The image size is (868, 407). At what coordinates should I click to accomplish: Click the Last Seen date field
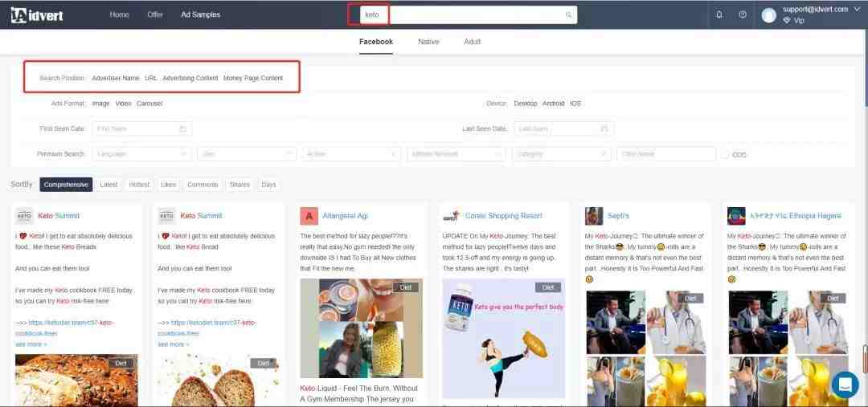click(x=563, y=129)
